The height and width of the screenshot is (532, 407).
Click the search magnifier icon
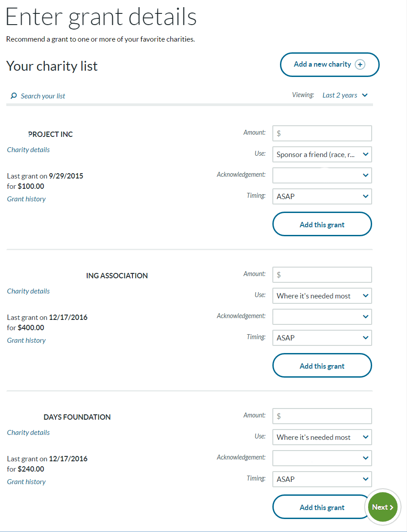pos(13,96)
